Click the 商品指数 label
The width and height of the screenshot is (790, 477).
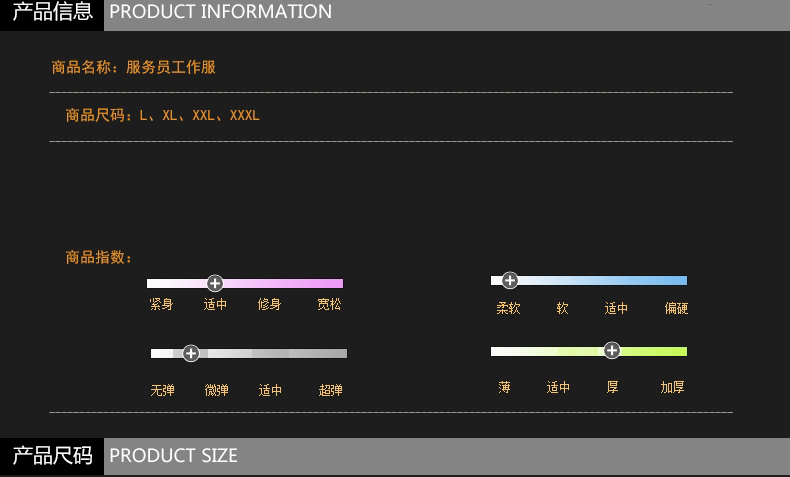click(x=98, y=257)
